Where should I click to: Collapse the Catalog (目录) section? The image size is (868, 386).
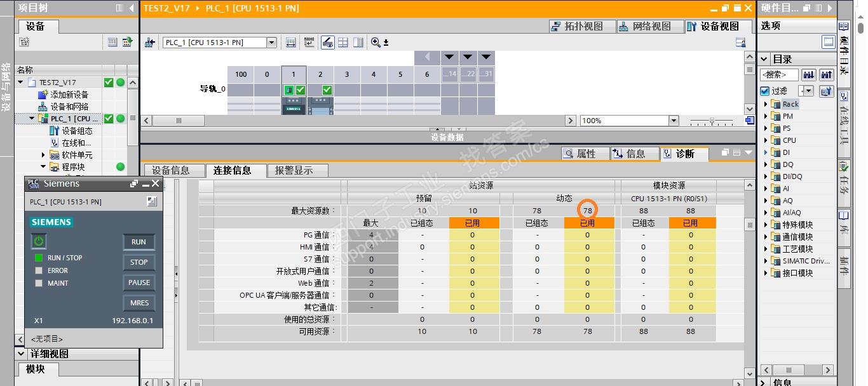765,59
